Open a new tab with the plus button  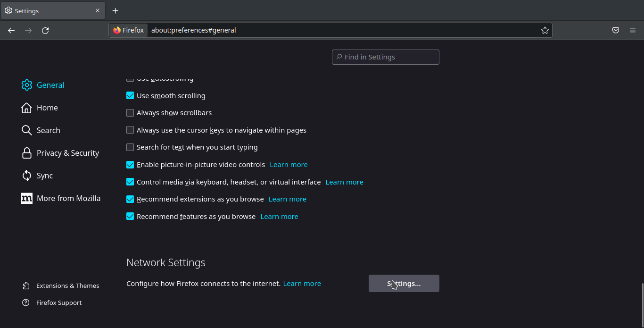115,11
